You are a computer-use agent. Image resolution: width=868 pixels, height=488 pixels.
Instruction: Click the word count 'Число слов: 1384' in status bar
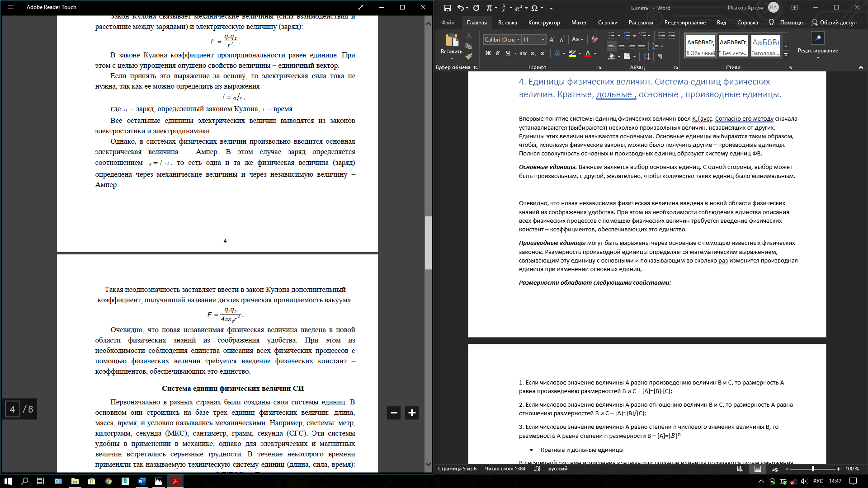pyautogui.click(x=505, y=469)
